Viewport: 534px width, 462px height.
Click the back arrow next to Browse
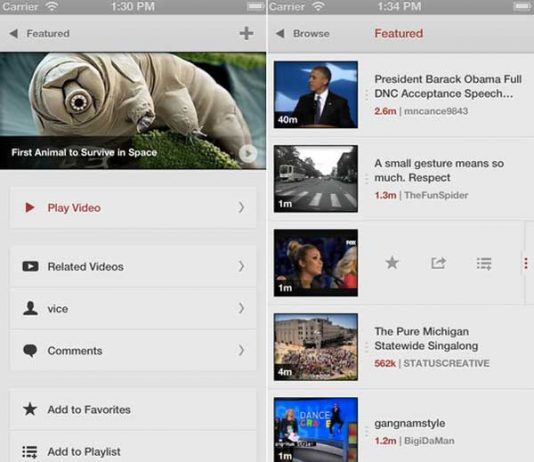point(280,33)
